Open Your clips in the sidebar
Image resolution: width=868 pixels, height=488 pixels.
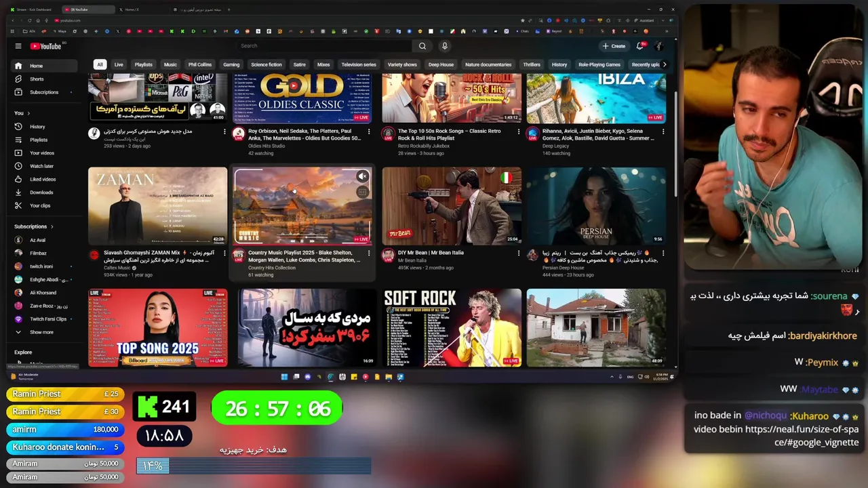[x=45, y=205]
